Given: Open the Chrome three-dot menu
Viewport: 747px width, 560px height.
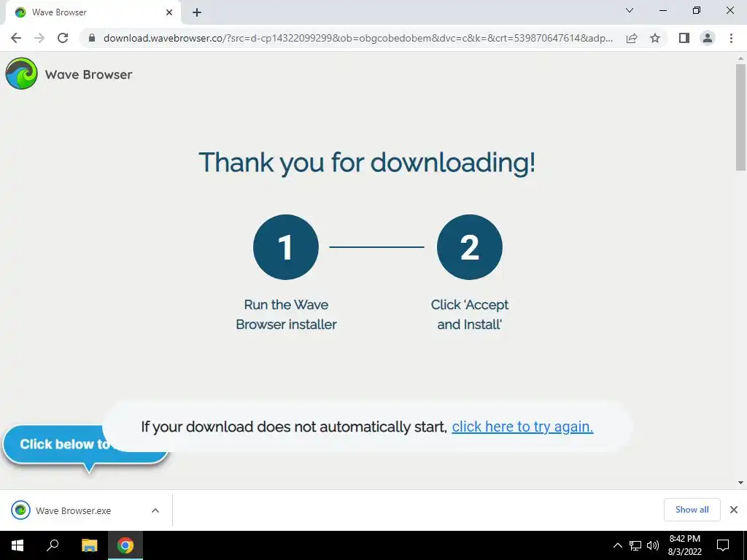Looking at the screenshot, I should click(x=731, y=38).
